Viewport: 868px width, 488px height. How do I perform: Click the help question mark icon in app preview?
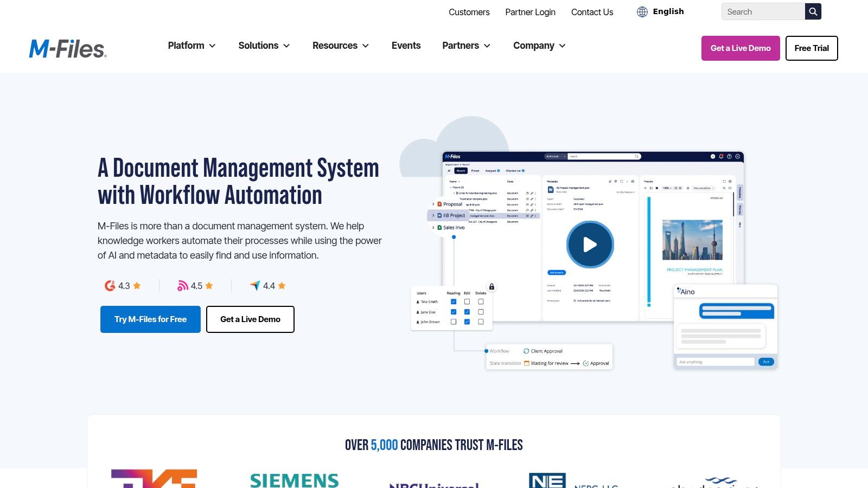pyautogui.click(x=729, y=156)
